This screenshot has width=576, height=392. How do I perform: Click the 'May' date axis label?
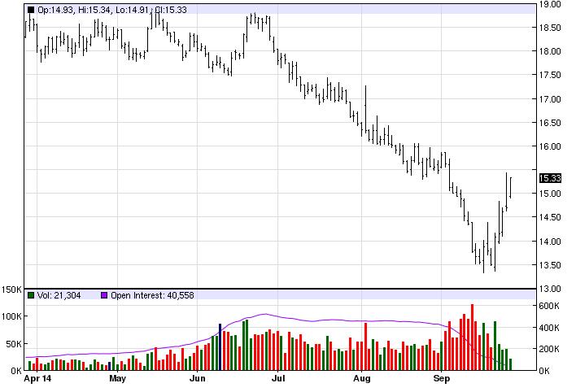(x=117, y=378)
